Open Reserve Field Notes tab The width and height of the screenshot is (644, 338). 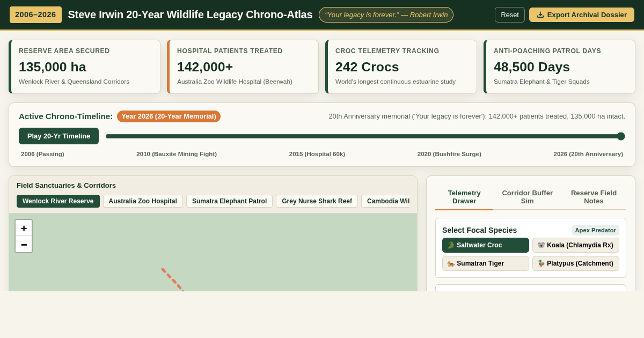click(594, 197)
